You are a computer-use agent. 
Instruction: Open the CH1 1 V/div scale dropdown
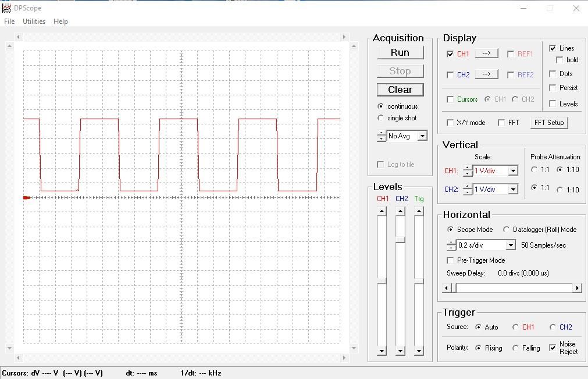click(513, 170)
